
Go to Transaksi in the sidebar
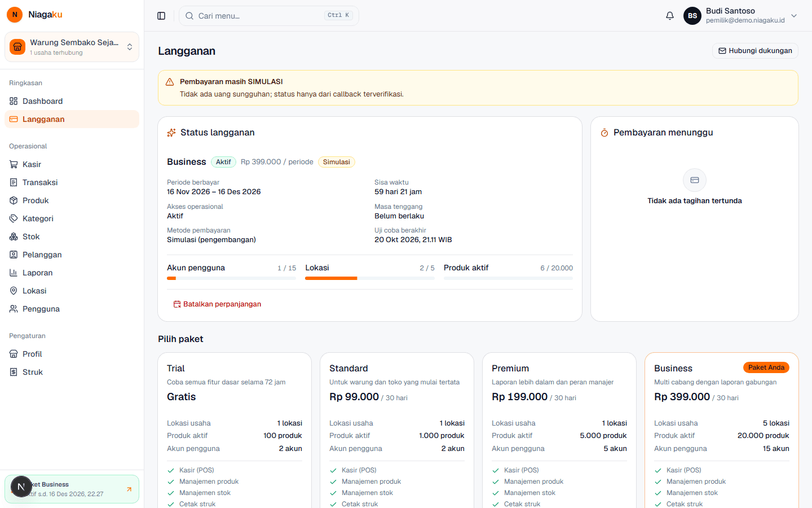tap(72, 182)
